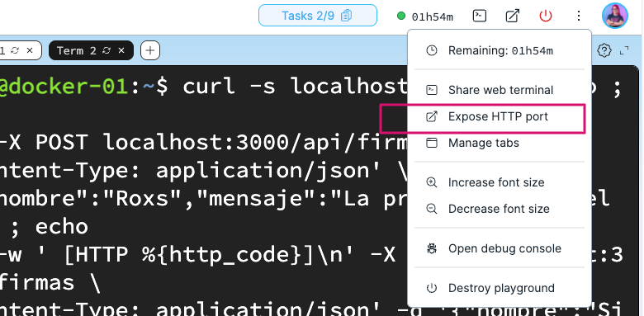Click the bug icon beside Open debug console
Screen dimensions: 644x316
431,248
